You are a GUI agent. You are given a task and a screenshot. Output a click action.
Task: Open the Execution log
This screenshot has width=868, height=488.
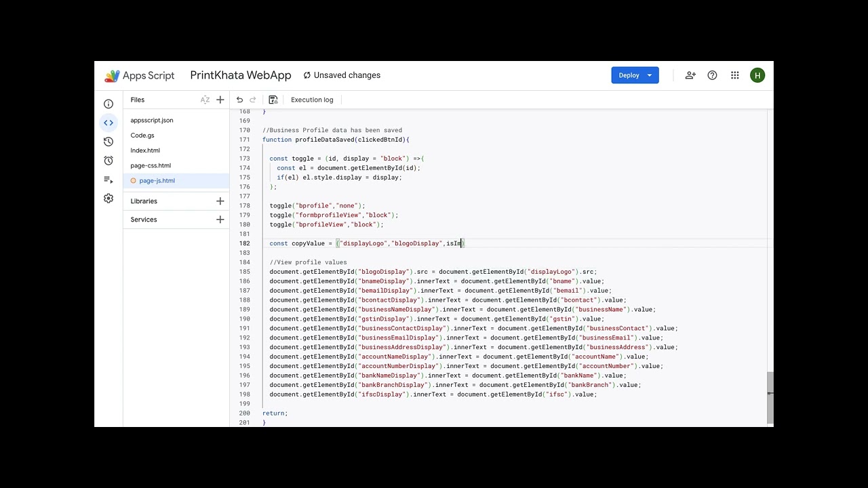click(312, 100)
